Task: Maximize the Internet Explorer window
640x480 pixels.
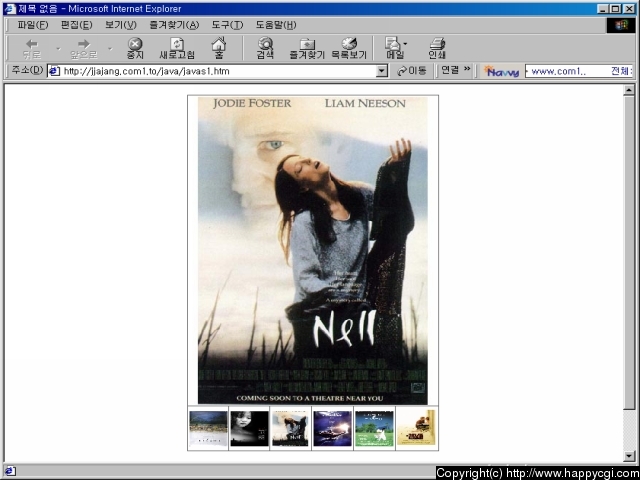Action: click(615, 9)
